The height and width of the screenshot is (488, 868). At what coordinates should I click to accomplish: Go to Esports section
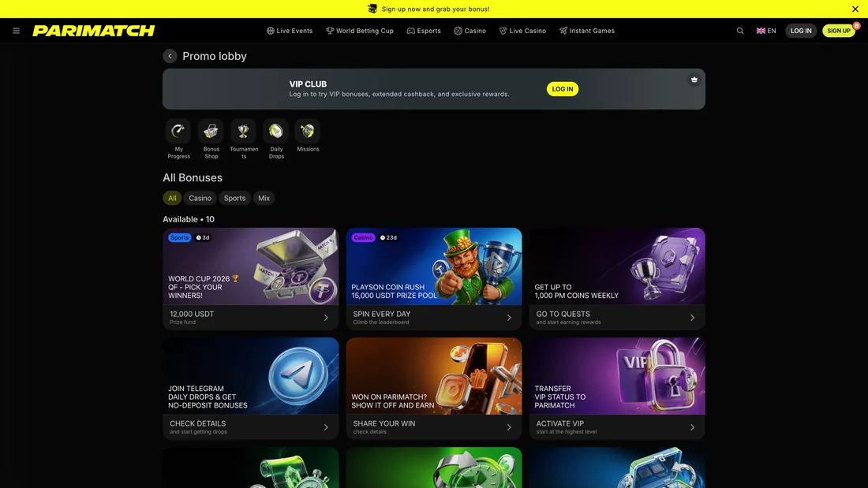click(x=424, y=31)
